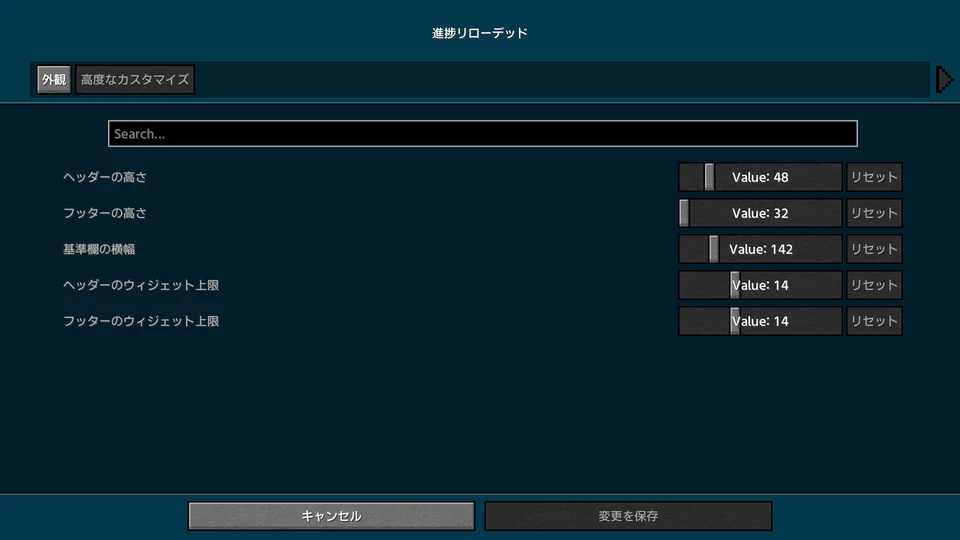Click the キャンセル button
The width and height of the screenshot is (960, 540).
tap(331, 516)
